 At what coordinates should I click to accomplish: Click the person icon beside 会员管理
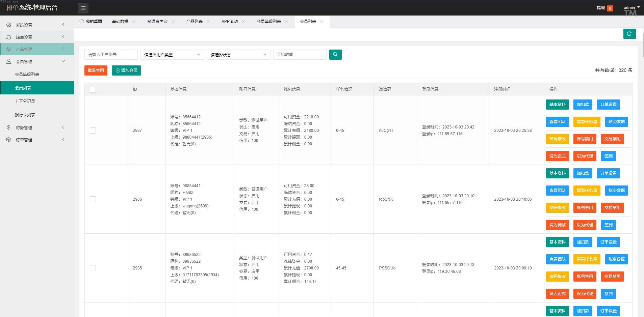tap(9, 61)
